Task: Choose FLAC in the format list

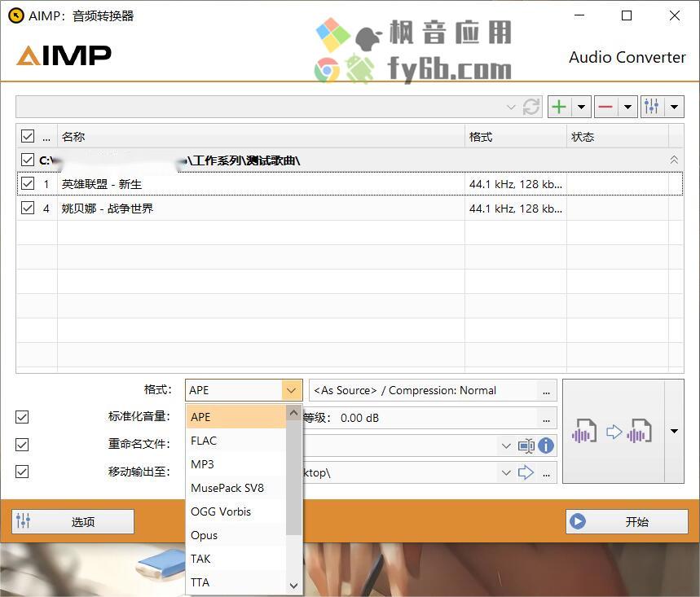Action: tap(236, 441)
